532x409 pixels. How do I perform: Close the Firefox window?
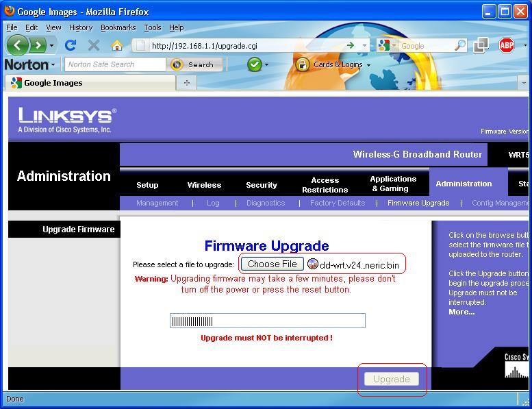[520, 12]
